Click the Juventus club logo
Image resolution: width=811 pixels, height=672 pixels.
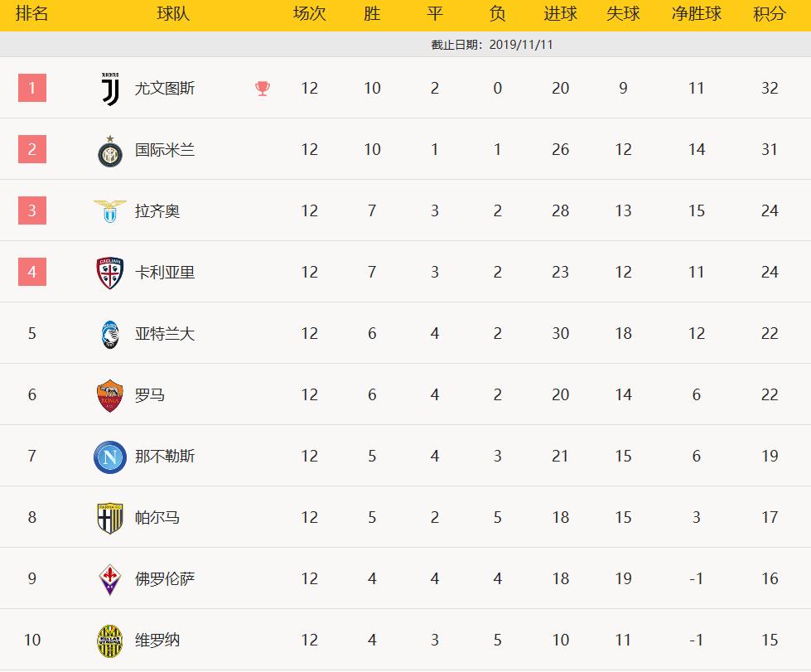(110, 89)
